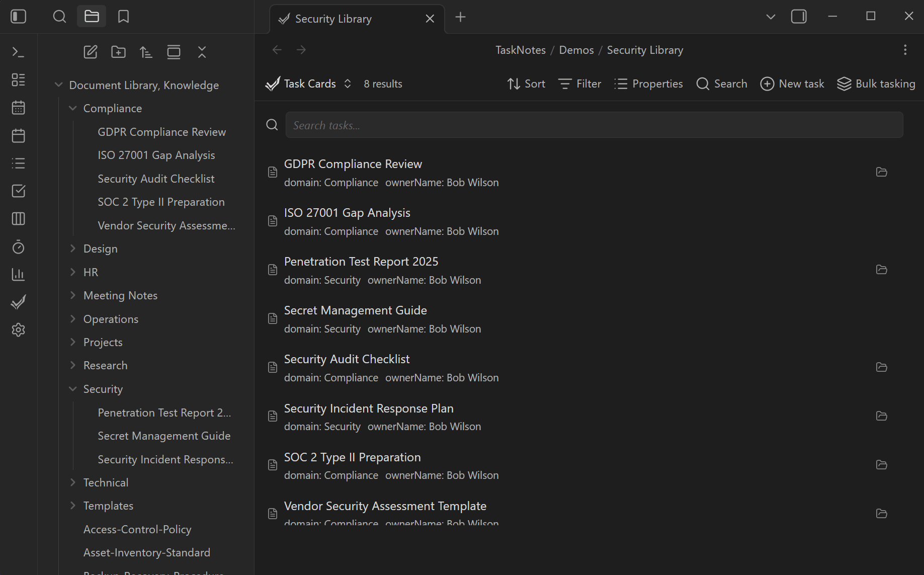
Task: Open the Pomodoro timer view
Action: (x=18, y=247)
